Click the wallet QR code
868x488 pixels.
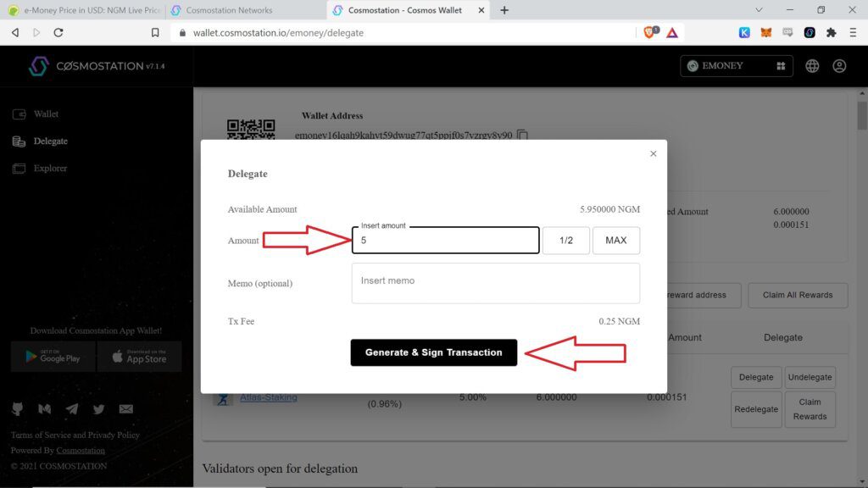coord(251,130)
